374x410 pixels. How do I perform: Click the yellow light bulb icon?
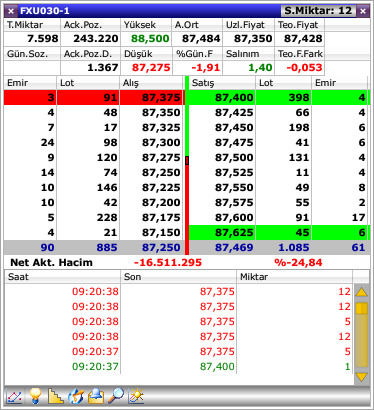pyautogui.click(x=35, y=396)
